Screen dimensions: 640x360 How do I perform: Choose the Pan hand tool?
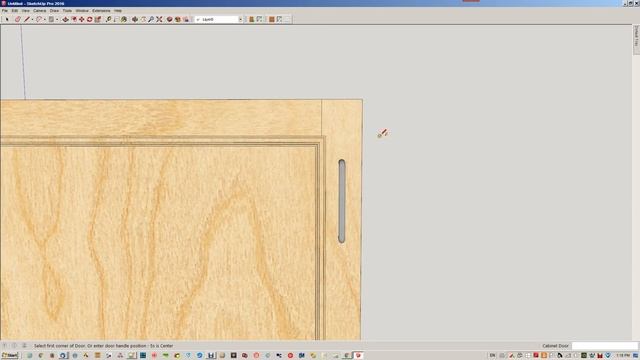143,19
